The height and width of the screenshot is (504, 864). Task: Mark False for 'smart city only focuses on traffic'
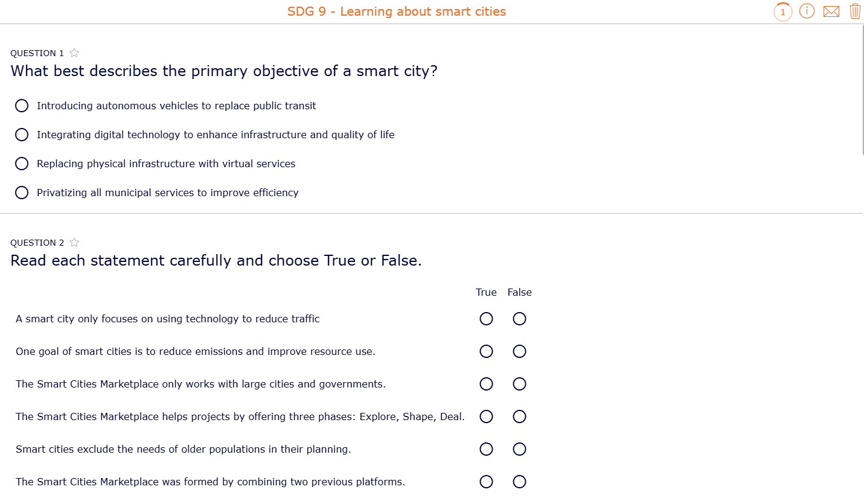(x=519, y=319)
